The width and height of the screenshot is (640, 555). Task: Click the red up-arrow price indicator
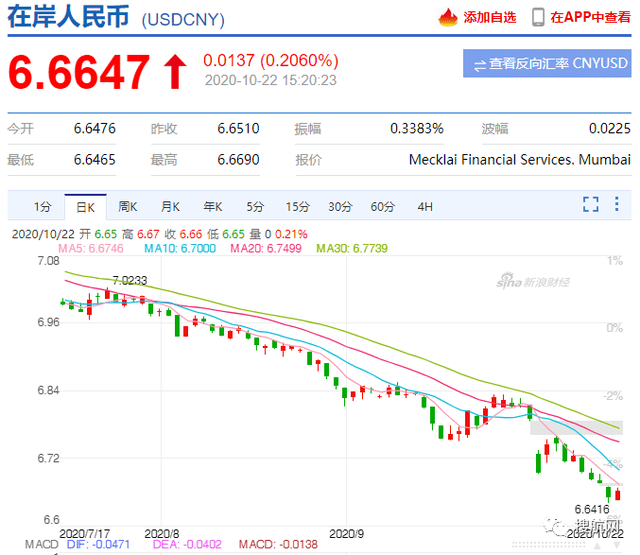175,71
